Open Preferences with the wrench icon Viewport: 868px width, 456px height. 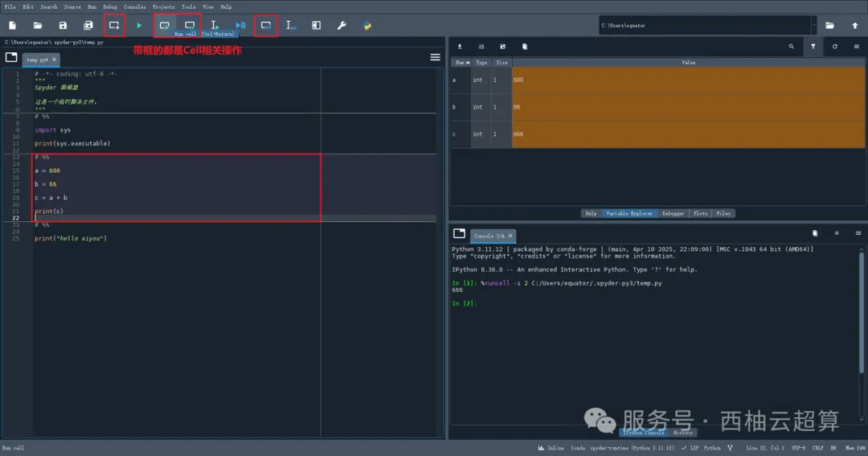tap(342, 26)
